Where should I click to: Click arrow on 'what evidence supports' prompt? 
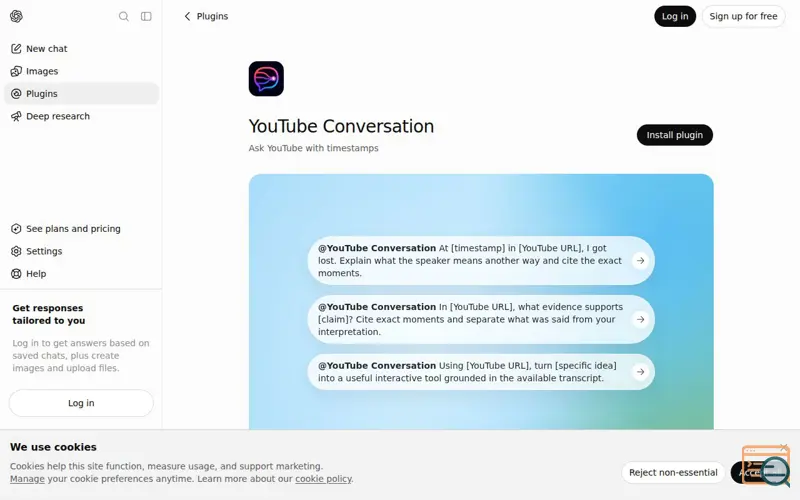[640, 319]
